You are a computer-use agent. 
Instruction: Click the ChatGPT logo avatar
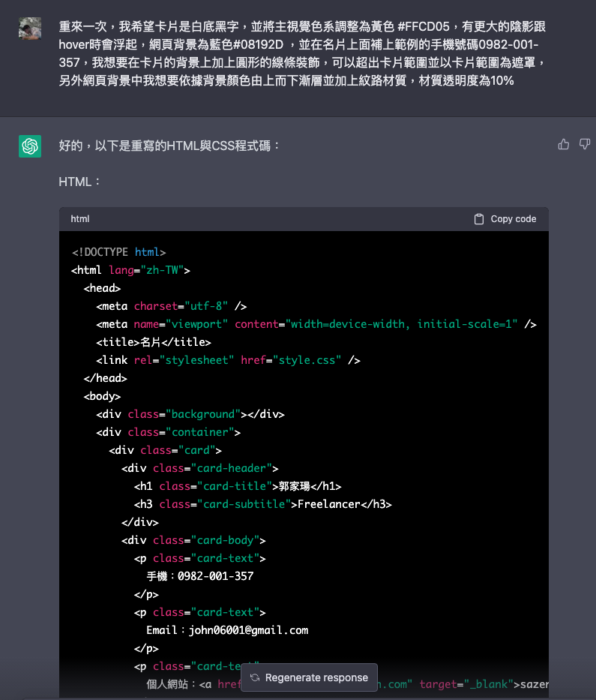[x=30, y=146]
